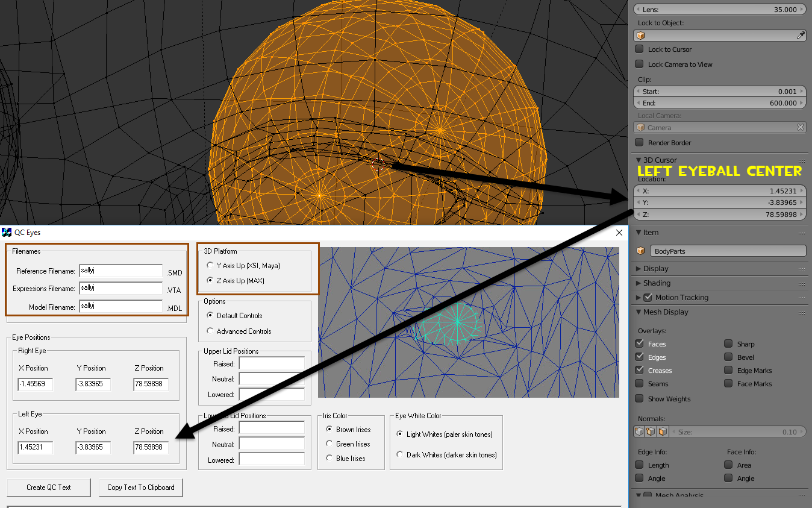The height and width of the screenshot is (508, 812).
Task: Click the 3D Cursor Z location field
Action: [720, 215]
